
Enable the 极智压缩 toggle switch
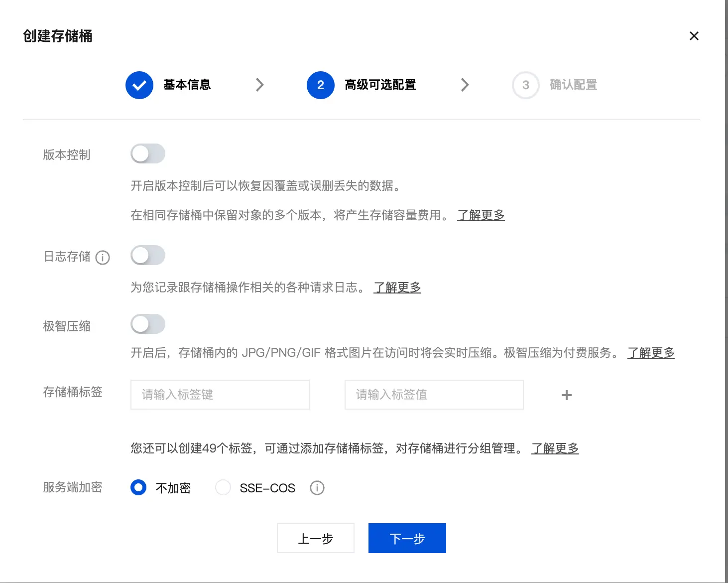(148, 324)
